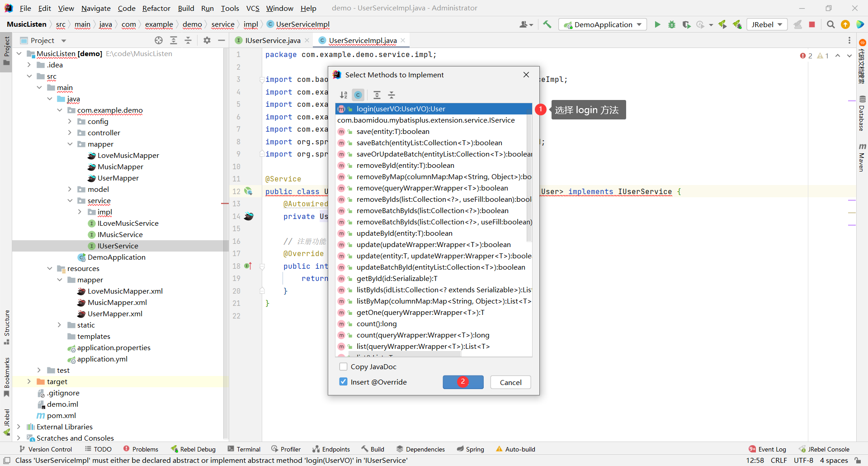Click sort alphabetically icon in dialog
The width and height of the screenshot is (868, 466).
pyautogui.click(x=344, y=95)
